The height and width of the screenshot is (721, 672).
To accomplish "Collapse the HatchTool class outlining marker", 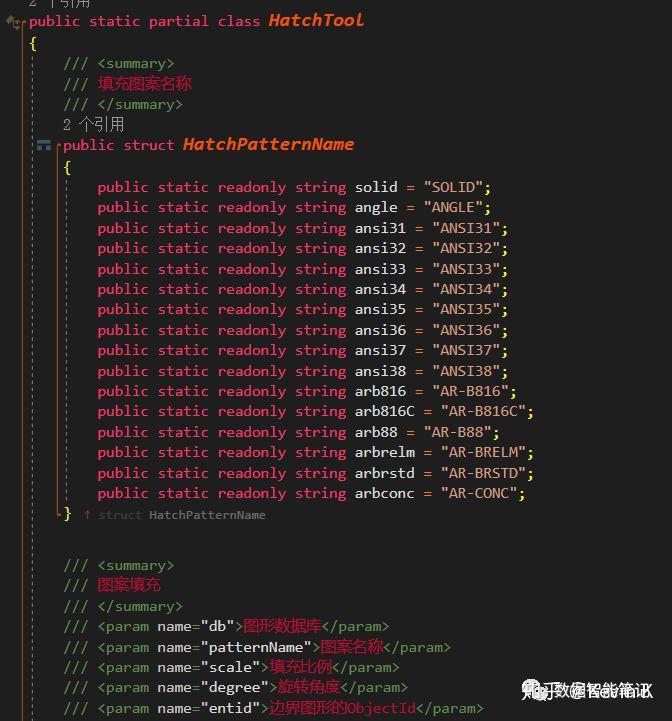I will tap(23, 23).
